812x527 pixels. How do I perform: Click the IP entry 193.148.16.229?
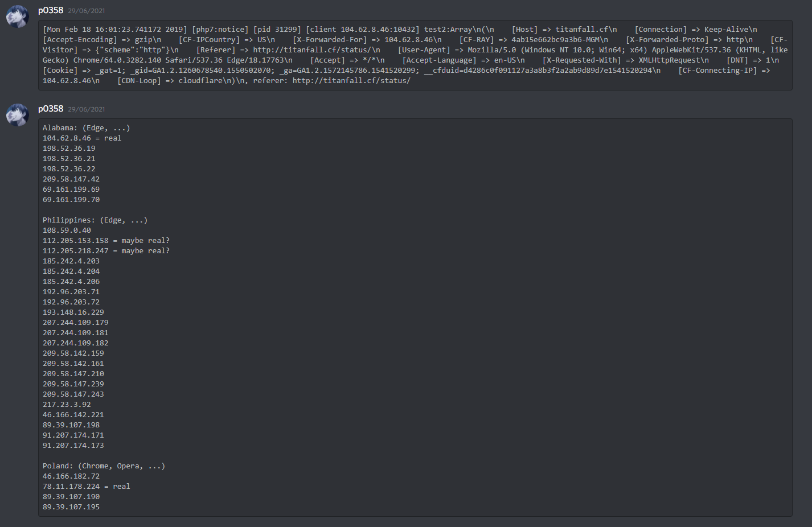[x=73, y=312]
